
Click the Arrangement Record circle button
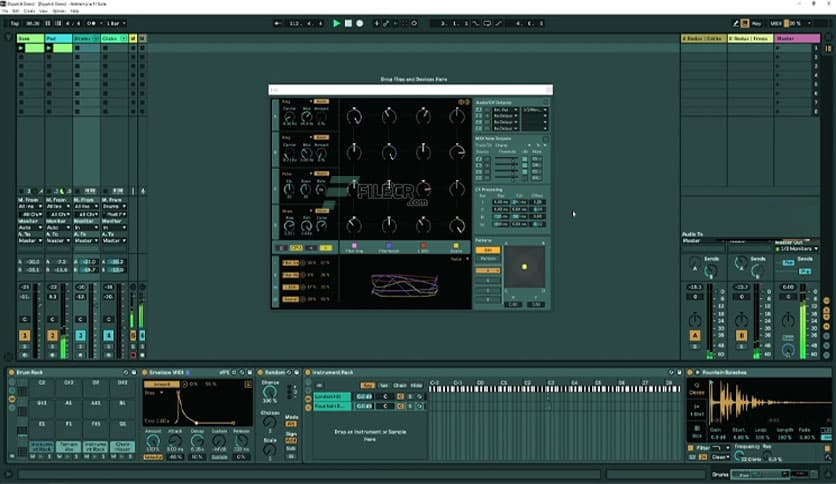pyautogui.click(x=360, y=23)
